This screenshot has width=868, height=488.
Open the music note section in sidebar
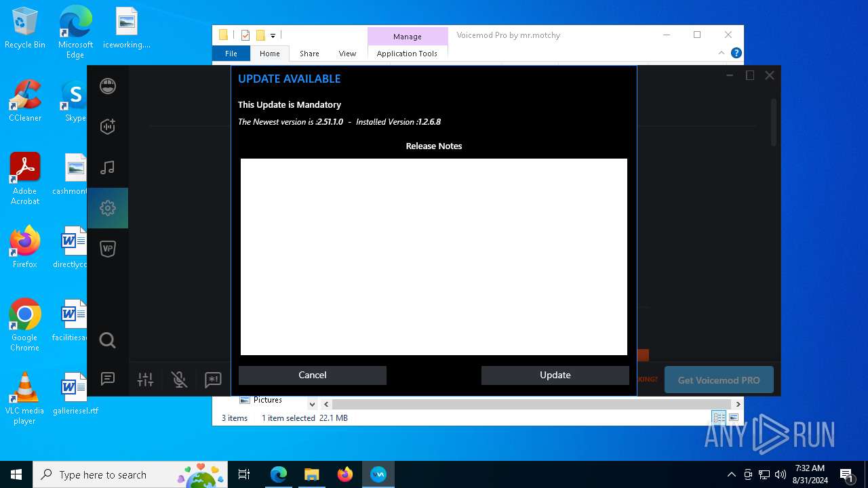(x=108, y=167)
